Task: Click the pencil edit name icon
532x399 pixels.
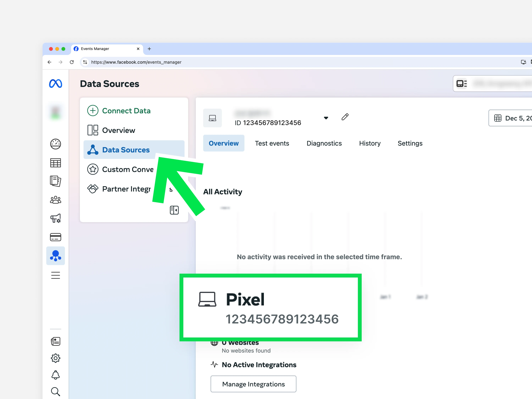Action: coord(345,117)
